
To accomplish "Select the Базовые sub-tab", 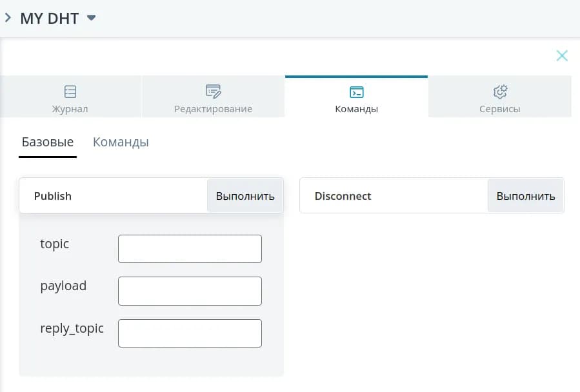I will coord(48,142).
